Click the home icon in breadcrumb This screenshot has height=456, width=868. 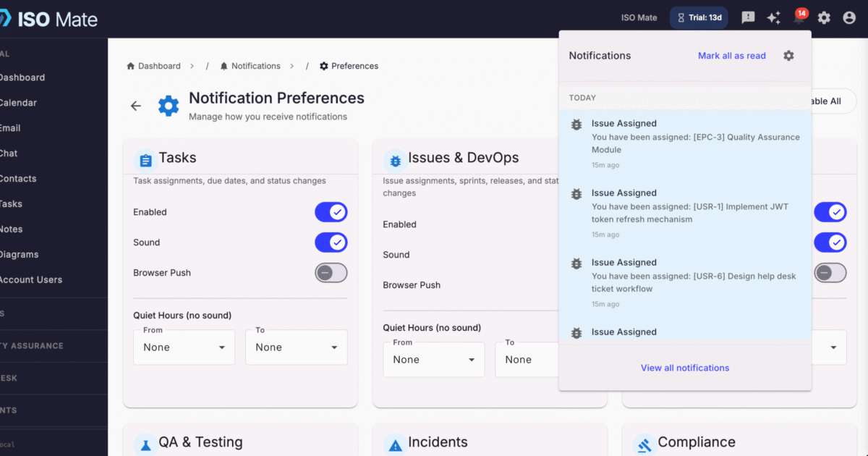tap(131, 66)
